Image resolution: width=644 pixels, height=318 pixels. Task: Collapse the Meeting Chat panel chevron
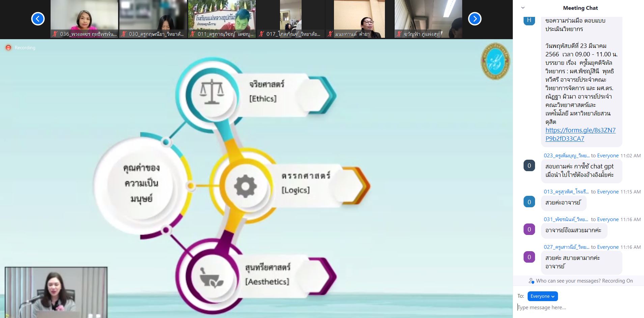523,8
